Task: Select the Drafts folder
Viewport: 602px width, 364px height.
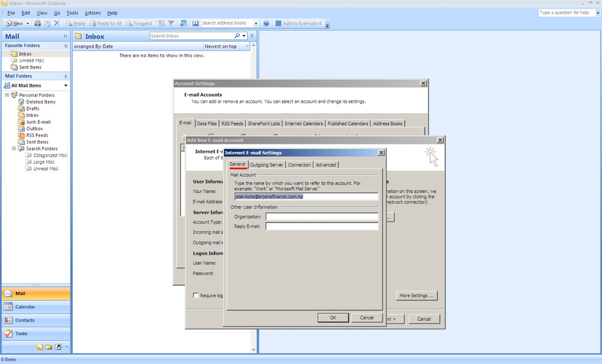Action: coord(33,109)
